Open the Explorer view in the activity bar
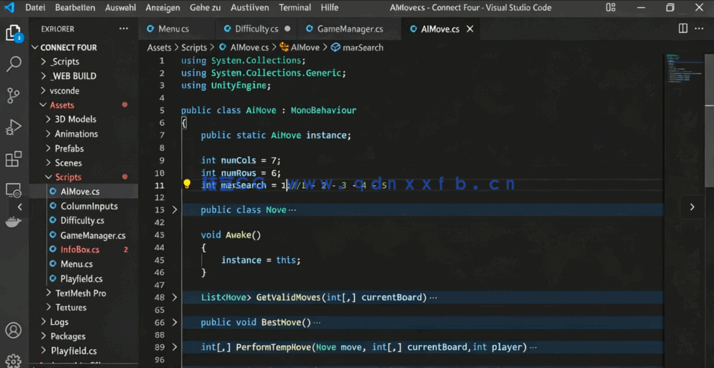Image resolution: width=714 pixels, height=368 pixels. click(14, 33)
